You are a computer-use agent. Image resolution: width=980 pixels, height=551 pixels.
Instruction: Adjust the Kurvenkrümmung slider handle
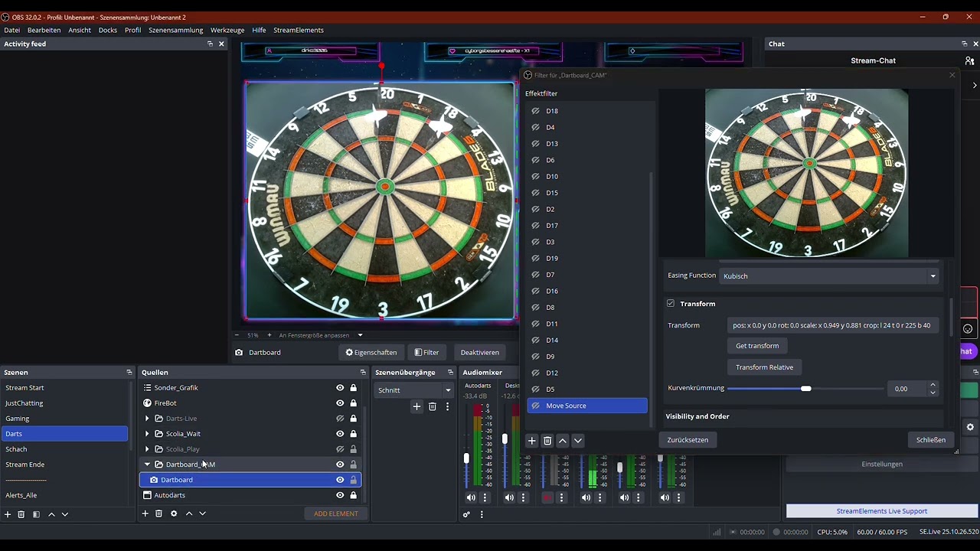(x=805, y=389)
